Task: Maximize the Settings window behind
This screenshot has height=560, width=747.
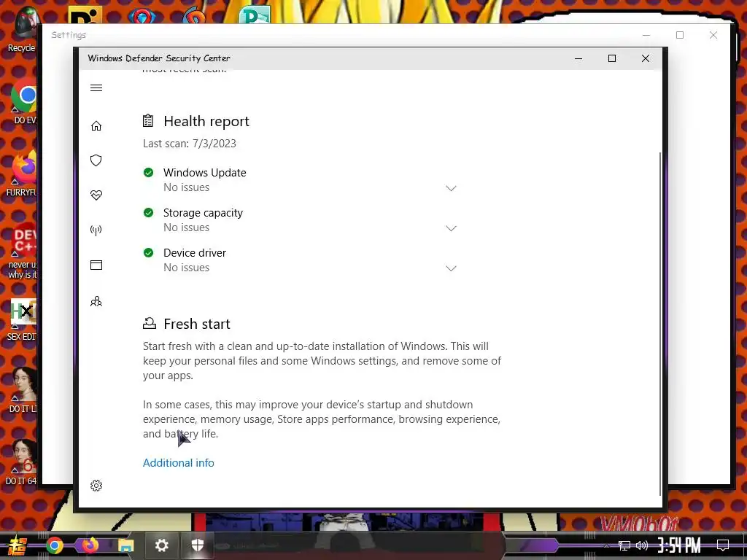Action: (680, 35)
